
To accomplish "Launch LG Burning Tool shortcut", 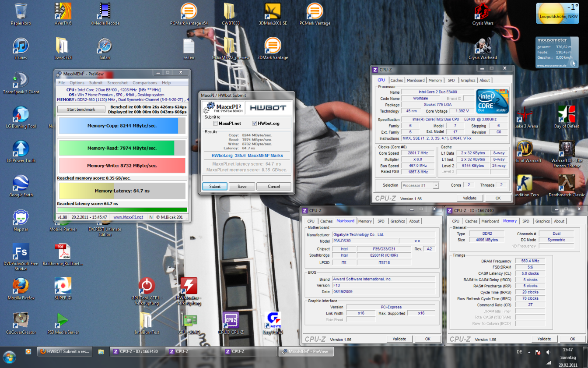I will coord(21,117).
